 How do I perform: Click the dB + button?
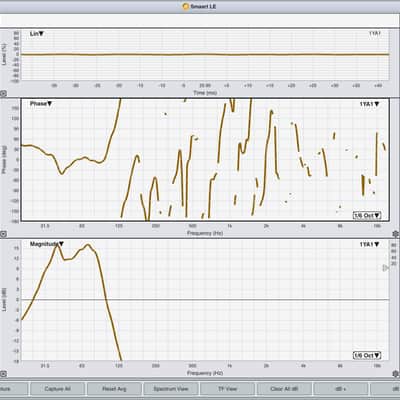point(341,389)
